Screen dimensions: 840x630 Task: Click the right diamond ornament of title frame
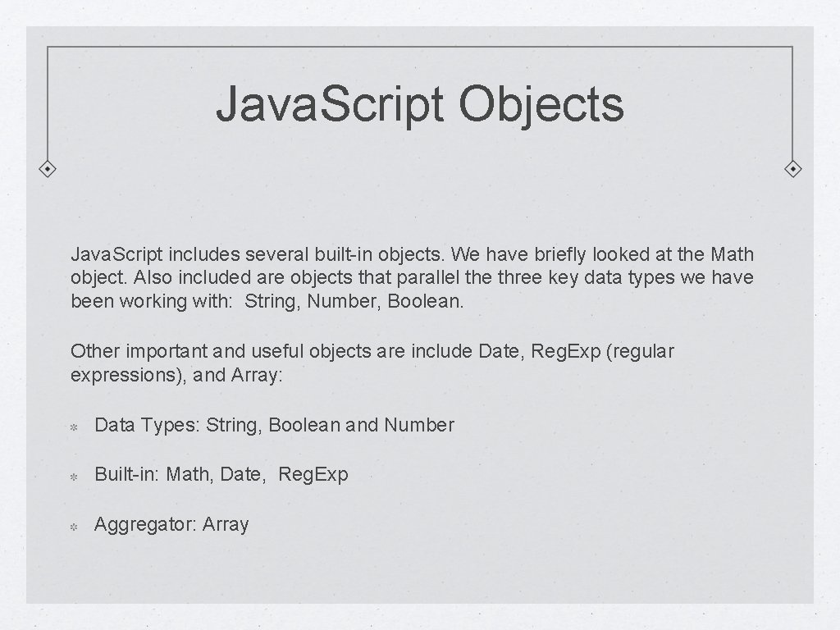coord(792,169)
